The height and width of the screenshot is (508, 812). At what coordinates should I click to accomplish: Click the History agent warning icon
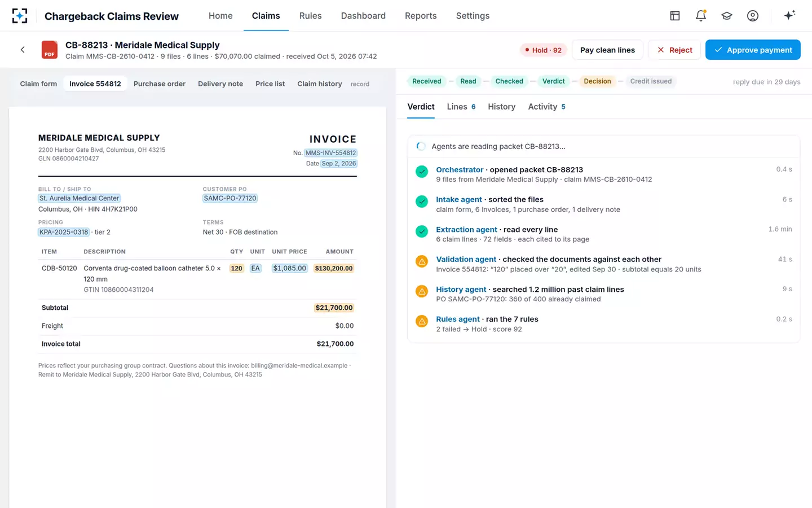[422, 291]
